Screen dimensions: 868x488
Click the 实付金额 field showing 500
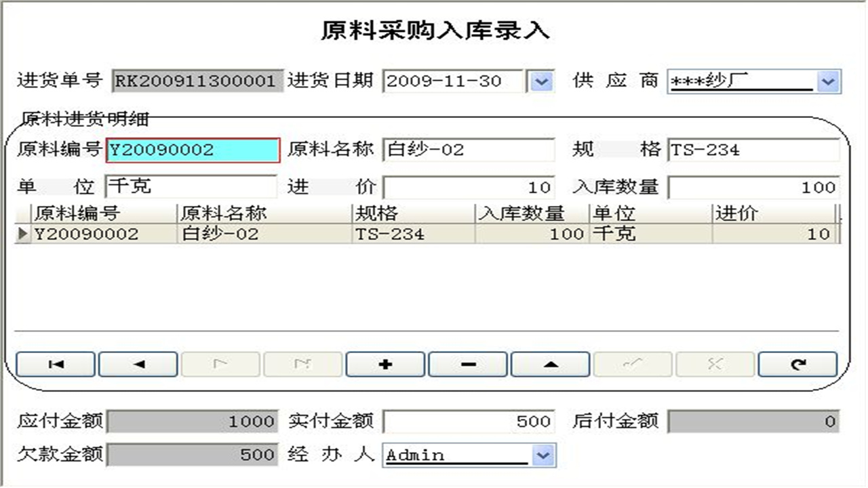(468, 421)
